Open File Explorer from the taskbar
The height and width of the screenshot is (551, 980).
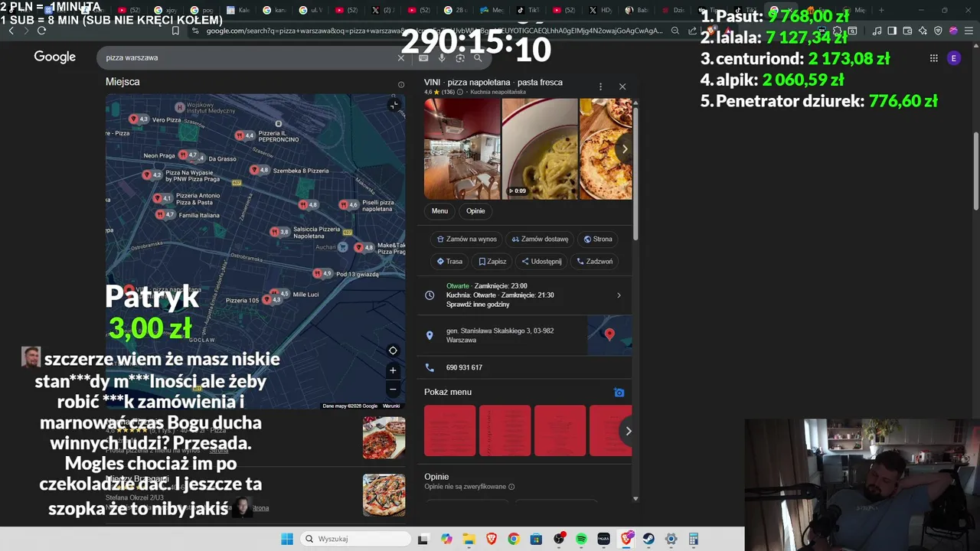pos(469,539)
